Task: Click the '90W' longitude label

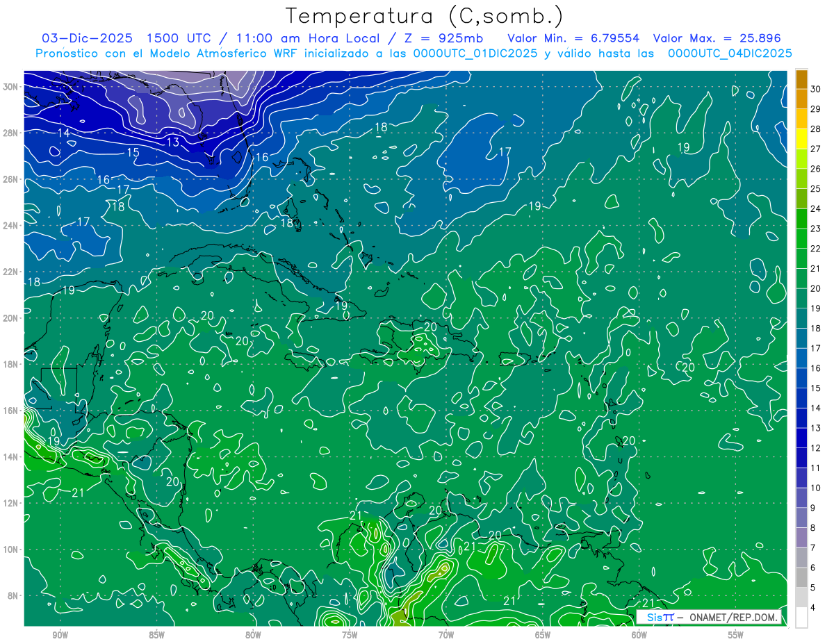Action: [x=60, y=635]
